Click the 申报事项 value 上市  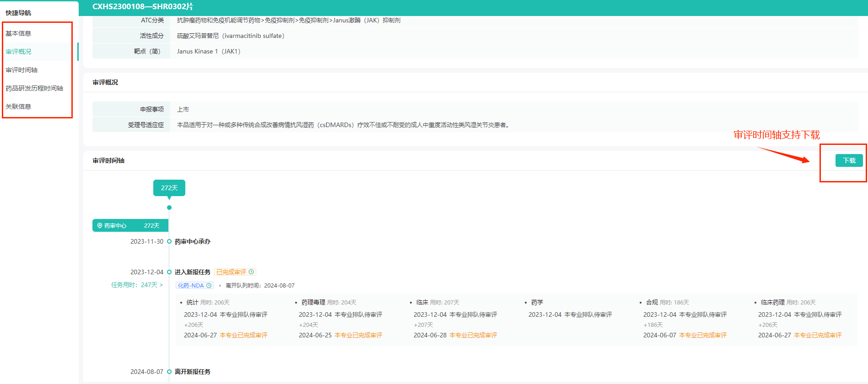183,109
